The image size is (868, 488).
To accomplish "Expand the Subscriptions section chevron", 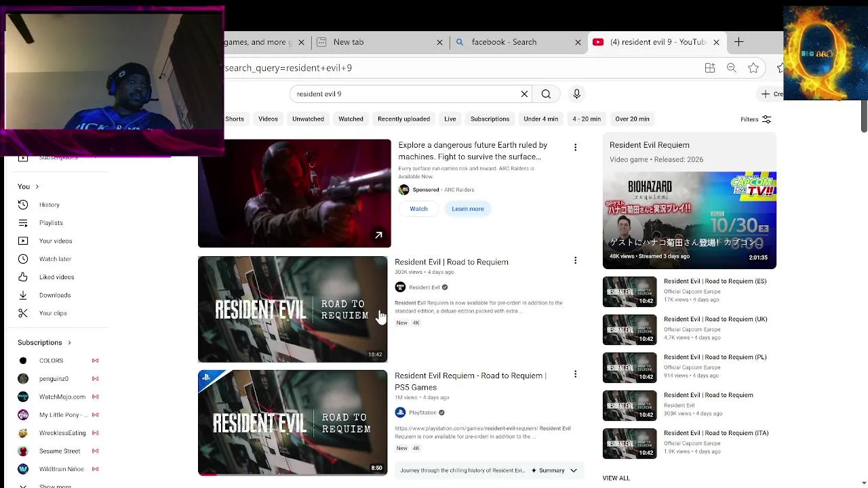I will (69, 343).
